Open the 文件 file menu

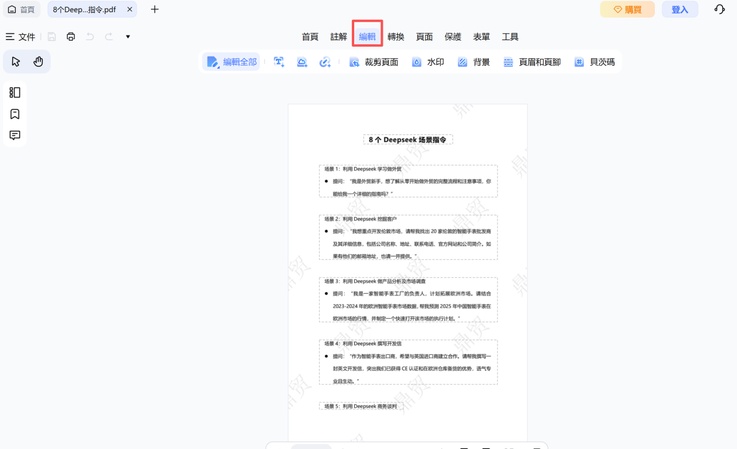(20, 37)
